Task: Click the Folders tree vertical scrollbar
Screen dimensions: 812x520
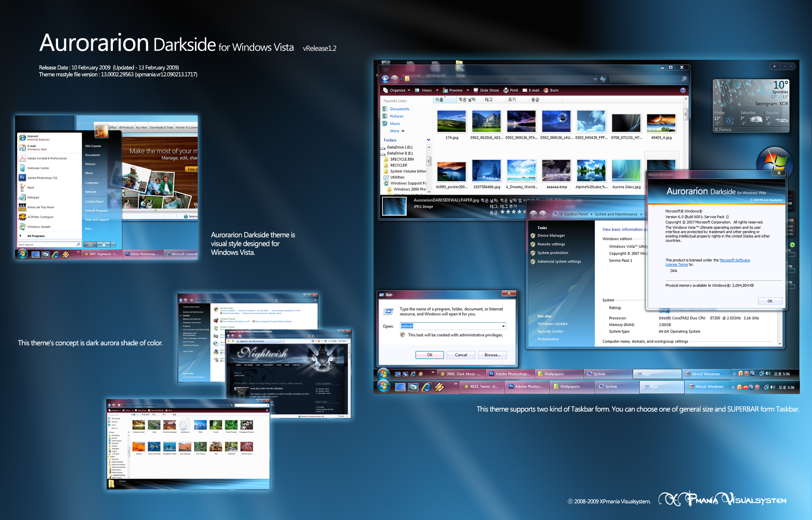Action: 429,169
